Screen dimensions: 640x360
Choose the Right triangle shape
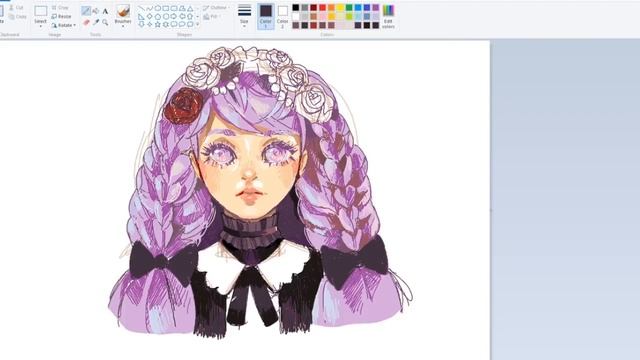(x=141, y=17)
